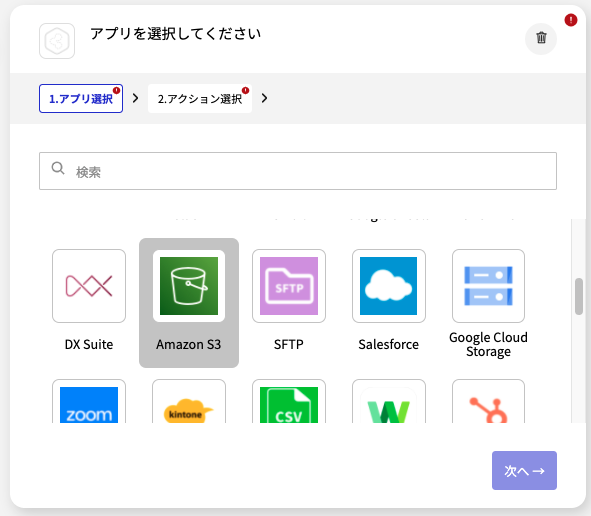
Task: Select the kintone app icon
Action: (x=189, y=401)
